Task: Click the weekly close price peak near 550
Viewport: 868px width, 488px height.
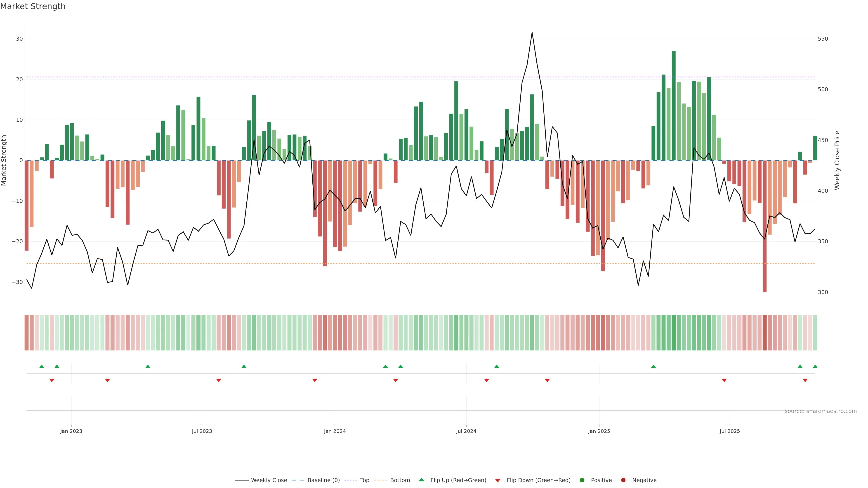Action: 532,33
